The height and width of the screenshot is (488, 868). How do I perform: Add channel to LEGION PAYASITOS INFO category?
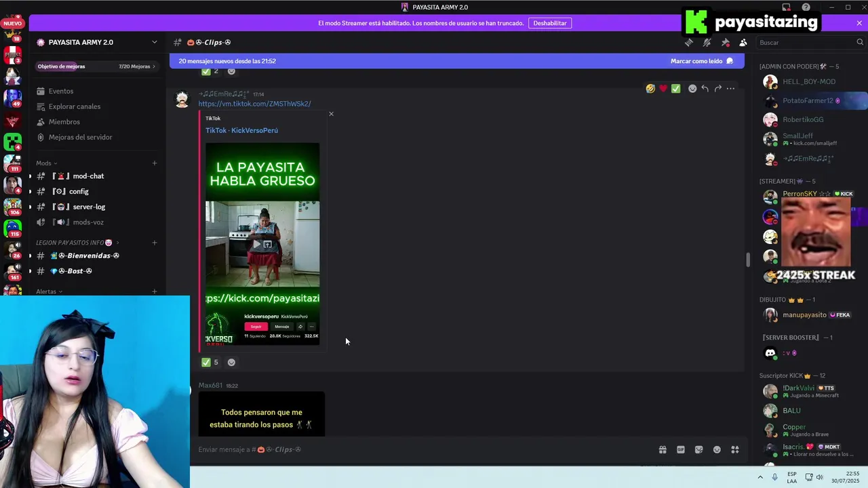tap(155, 243)
